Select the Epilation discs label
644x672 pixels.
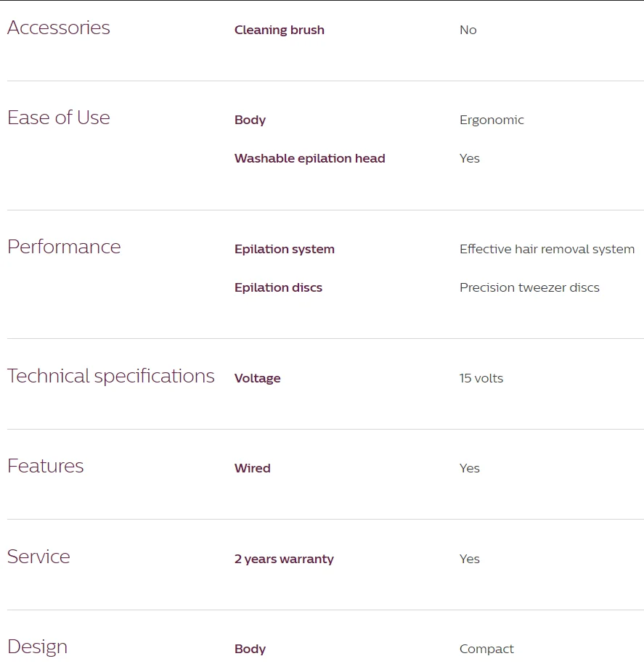278,288
